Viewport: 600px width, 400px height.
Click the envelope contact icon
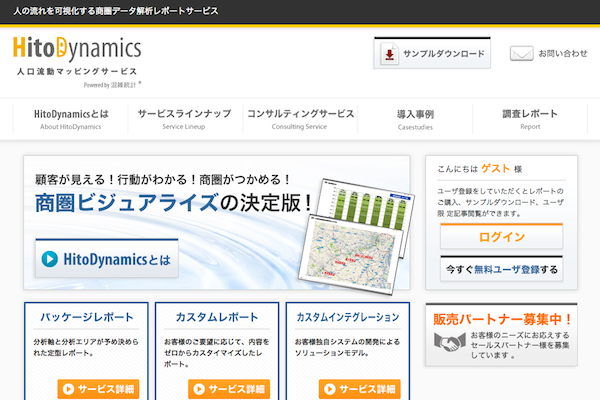tap(522, 54)
